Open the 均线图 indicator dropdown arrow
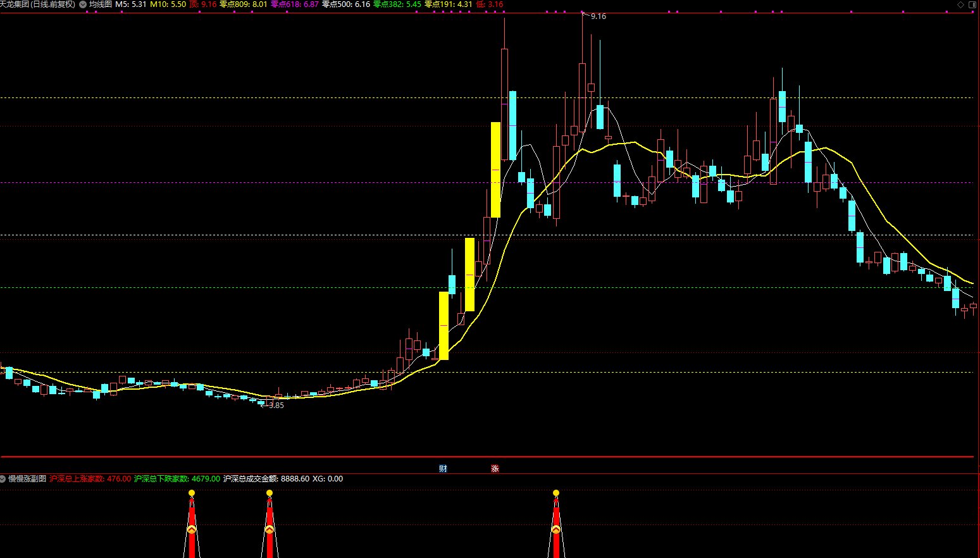The width and height of the screenshot is (980, 558). pos(83,4)
